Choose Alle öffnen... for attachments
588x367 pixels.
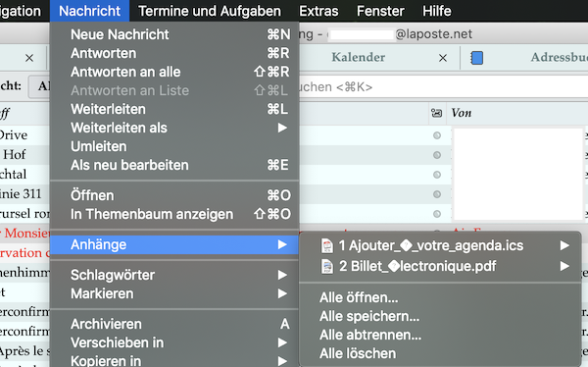point(440,297)
